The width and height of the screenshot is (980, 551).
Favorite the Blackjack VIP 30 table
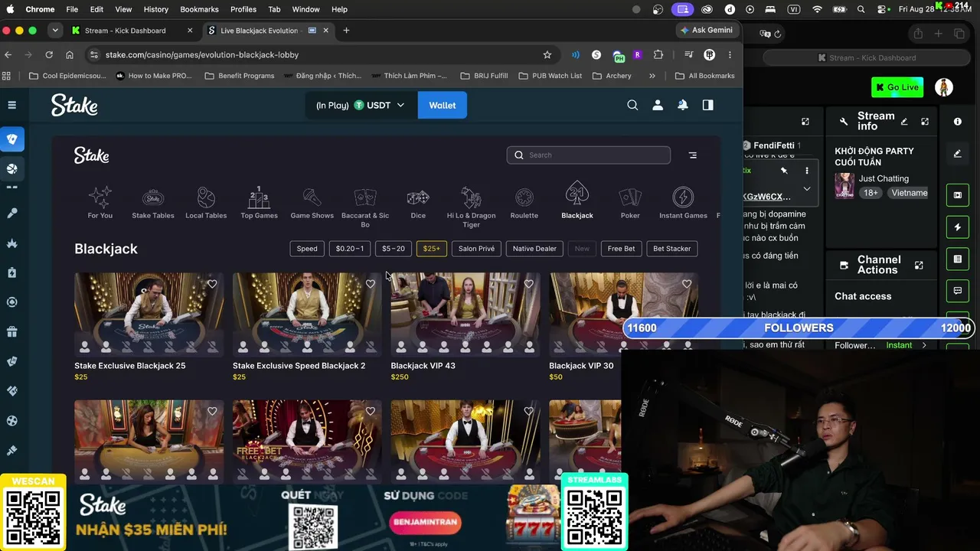[x=687, y=284]
